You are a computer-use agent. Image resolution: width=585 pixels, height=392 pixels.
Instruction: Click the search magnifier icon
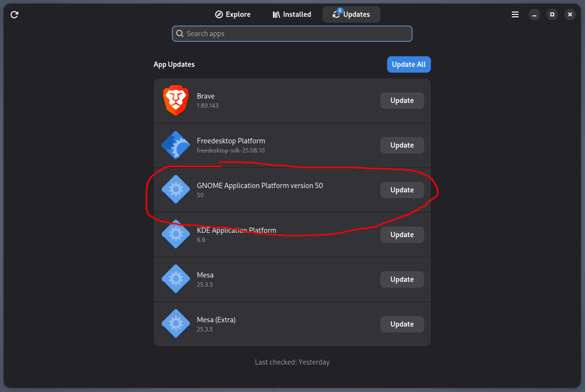pyautogui.click(x=180, y=34)
